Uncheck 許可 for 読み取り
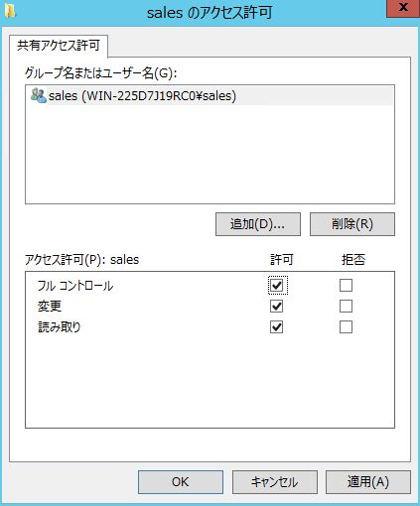This screenshot has width=420, height=506. tap(277, 327)
